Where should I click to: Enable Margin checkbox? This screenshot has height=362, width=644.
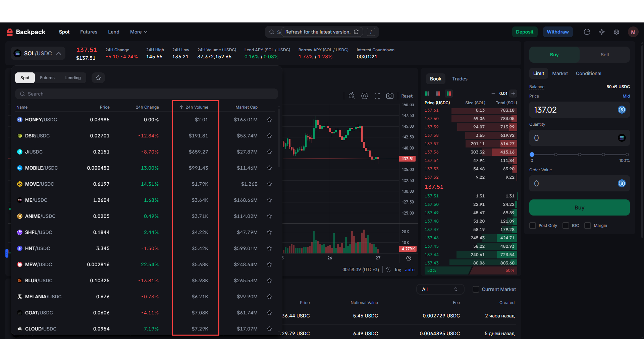[x=588, y=226]
